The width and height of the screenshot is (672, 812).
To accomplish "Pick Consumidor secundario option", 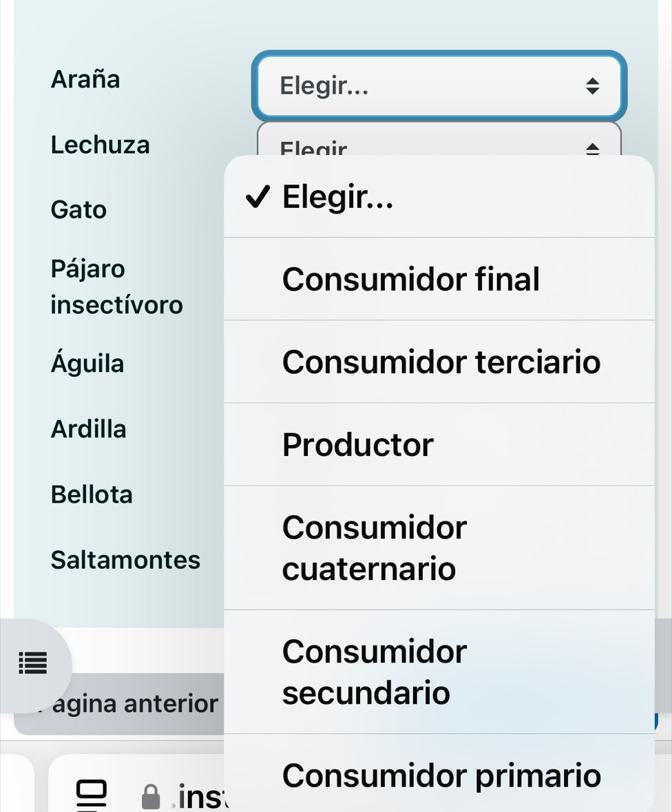I will 439,672.
